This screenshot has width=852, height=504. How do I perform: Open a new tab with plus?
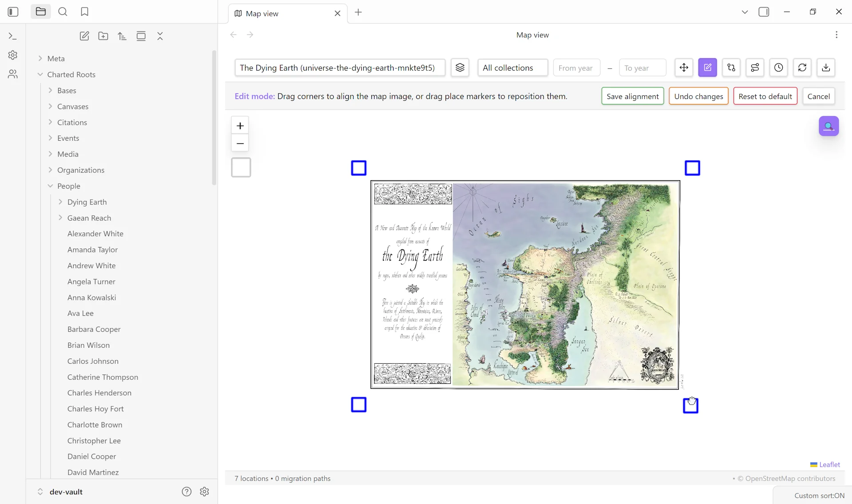(359, 12)
